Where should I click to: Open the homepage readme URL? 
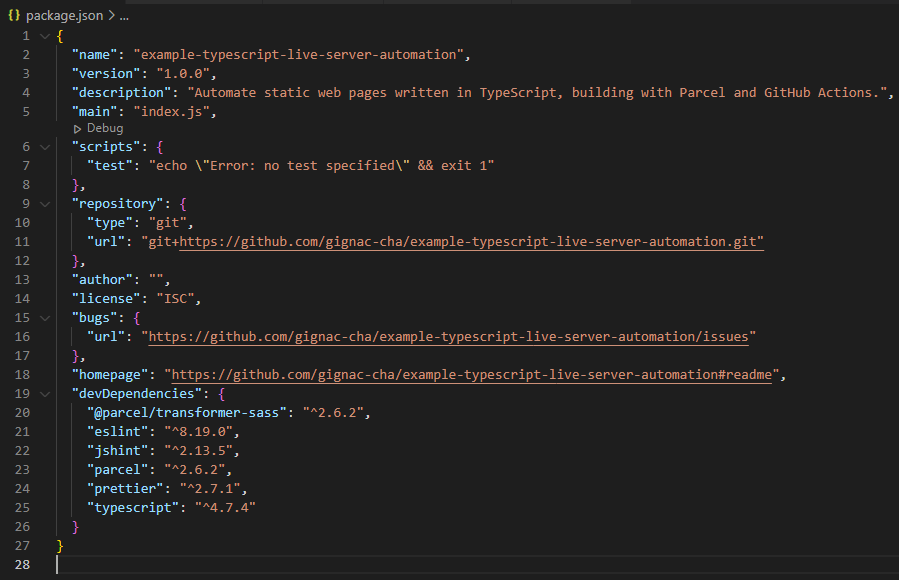(x=470, y=374)
